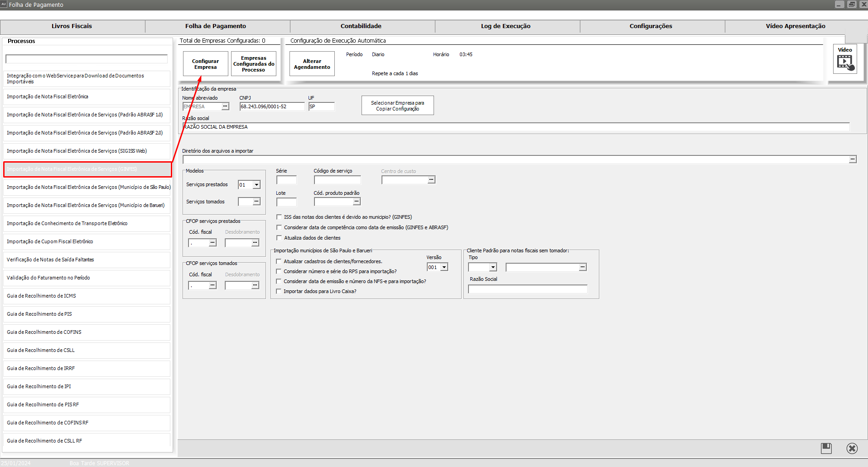Click the UF input field
868x467 pixels.
pyautogui.click(x=322, y=106)
